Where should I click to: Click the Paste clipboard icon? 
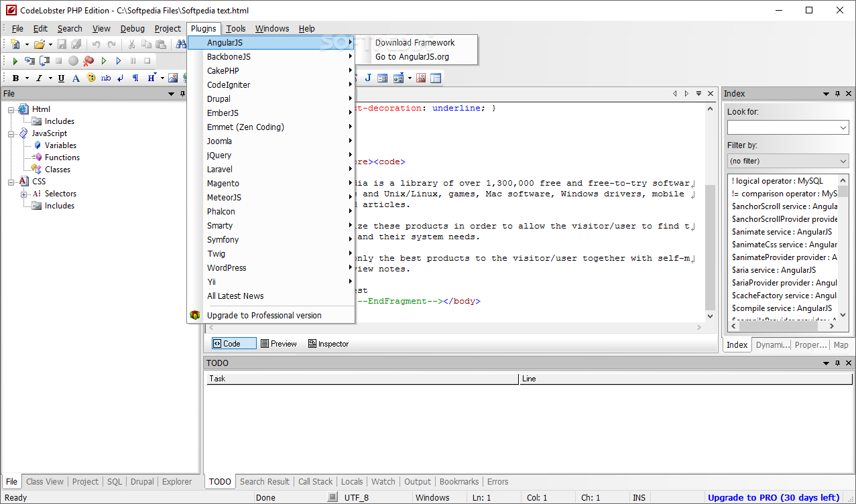coord(161,44)
